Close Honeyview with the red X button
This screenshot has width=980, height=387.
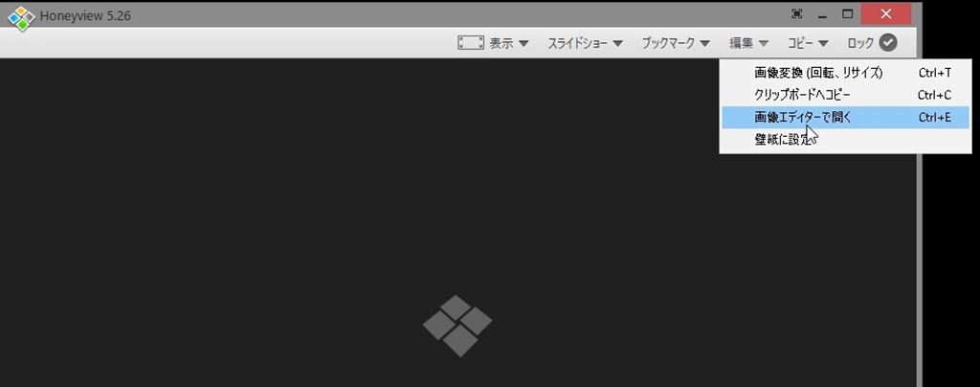click(x=885, y=13)
